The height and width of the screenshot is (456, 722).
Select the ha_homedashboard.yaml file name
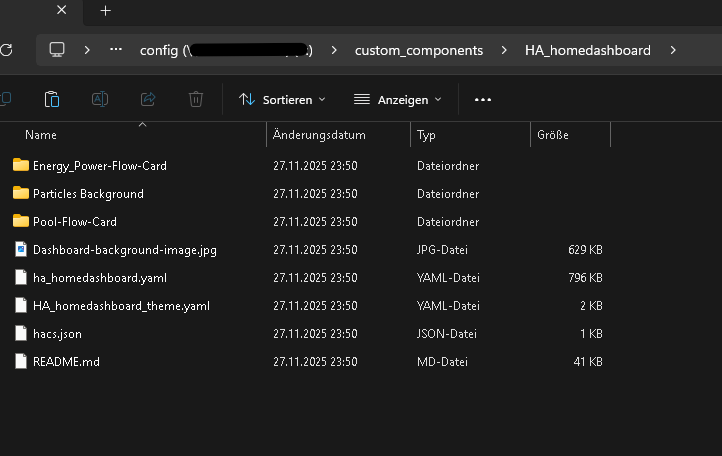click(100, 278)
